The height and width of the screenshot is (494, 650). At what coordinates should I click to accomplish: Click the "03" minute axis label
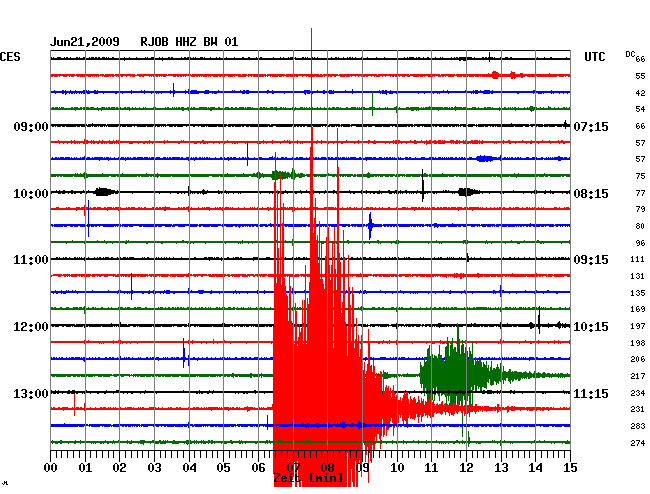[154, 468]
